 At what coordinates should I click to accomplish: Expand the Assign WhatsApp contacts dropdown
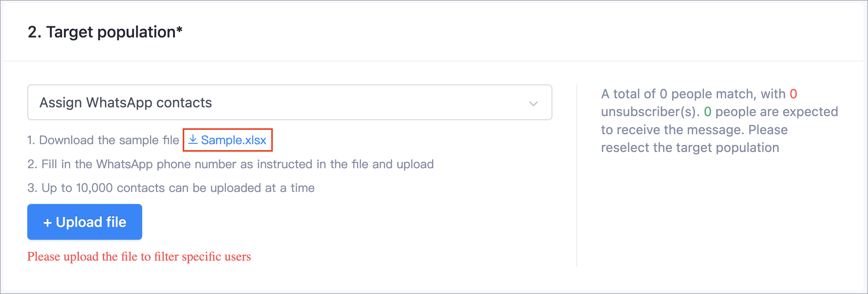point(289,102)
